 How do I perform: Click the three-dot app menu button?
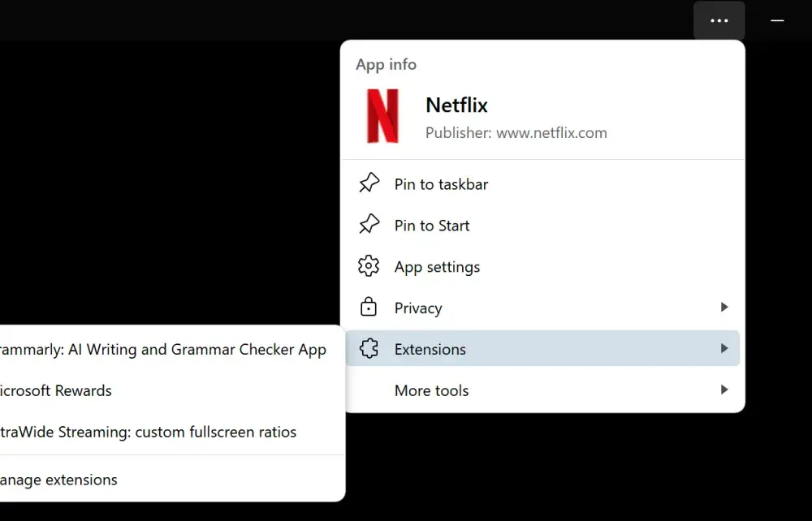click(x=719, y=21)
